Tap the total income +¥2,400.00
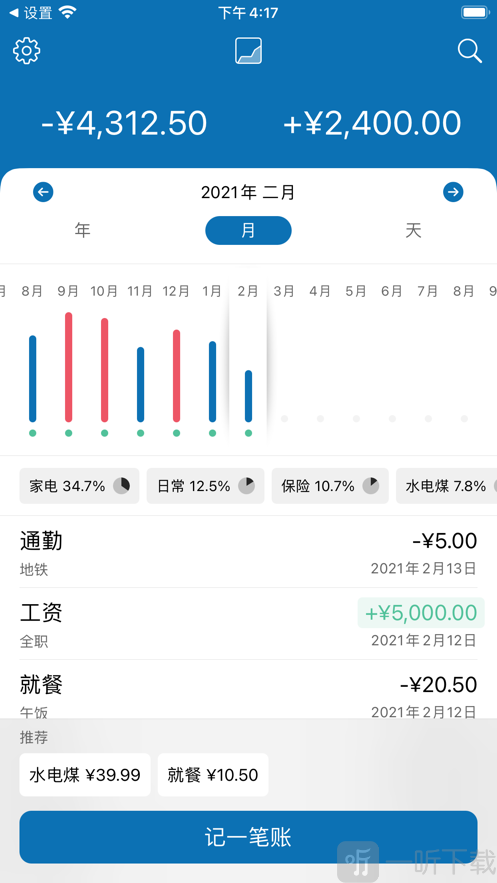Image resolution: width=497 pixels, height=883 pixels. pos(372,123)
